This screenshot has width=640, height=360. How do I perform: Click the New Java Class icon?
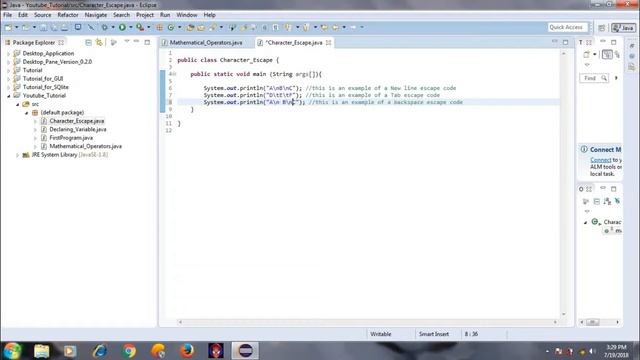point(171,27)
